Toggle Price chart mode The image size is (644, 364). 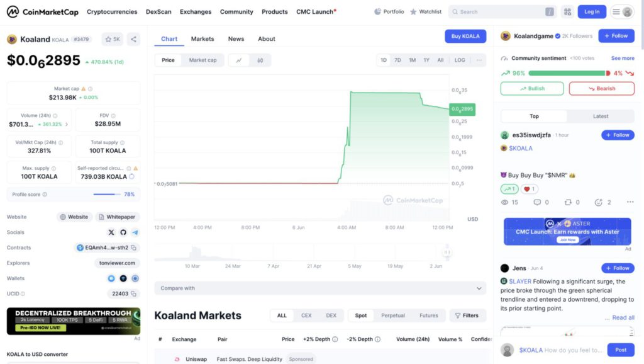168,60
